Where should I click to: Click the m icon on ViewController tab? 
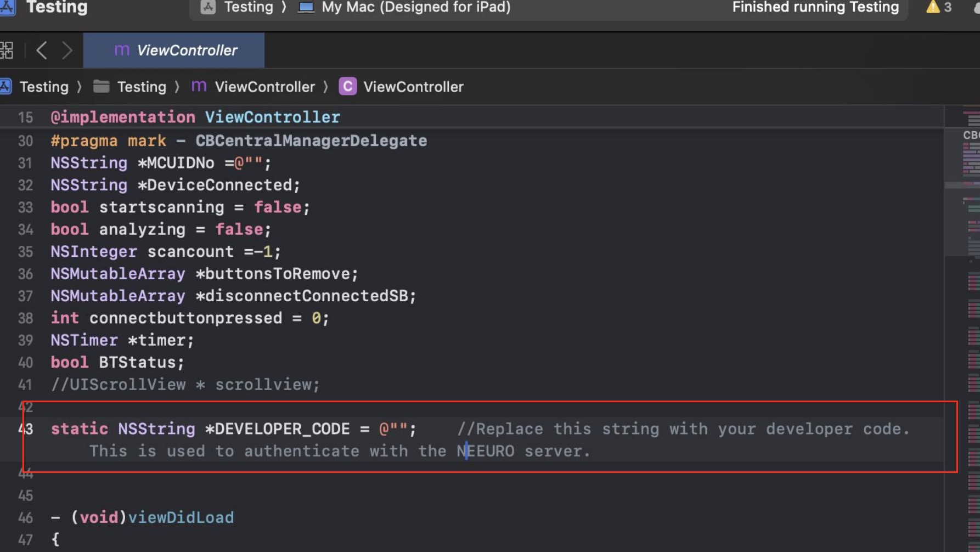pos(121,50)
